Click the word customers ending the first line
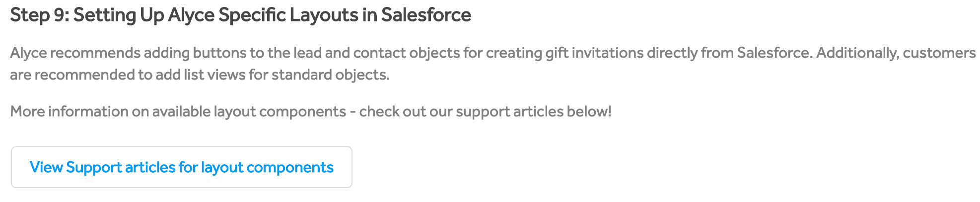This screenshot has height=202, width=980. point(939,53)
